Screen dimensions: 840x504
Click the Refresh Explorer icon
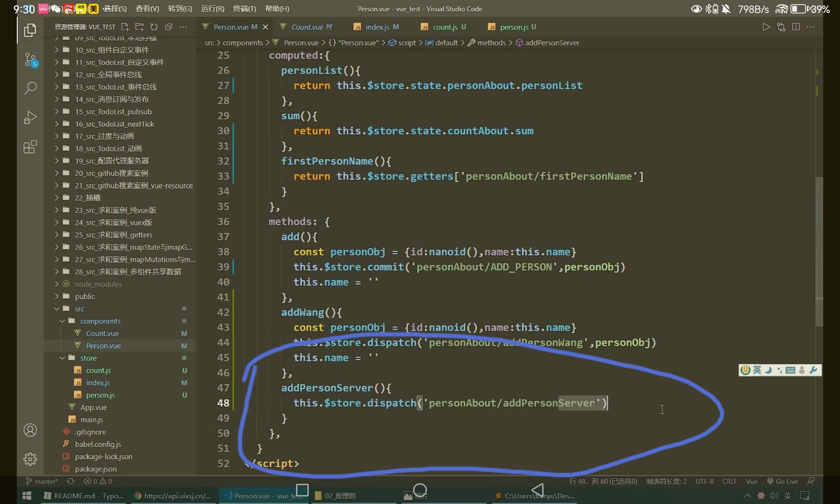coord(154,27)
